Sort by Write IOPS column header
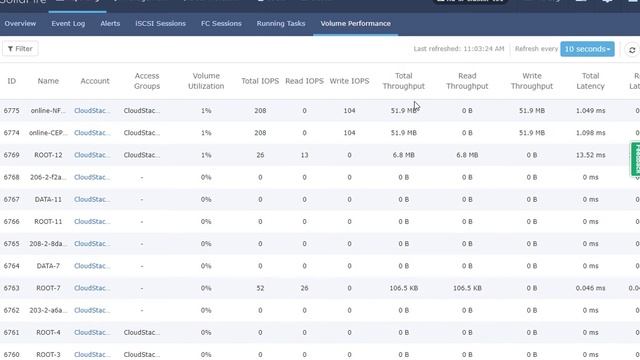The height and width of the screenshot is (360, 640). pyautogui.click(x=349, y=81)
